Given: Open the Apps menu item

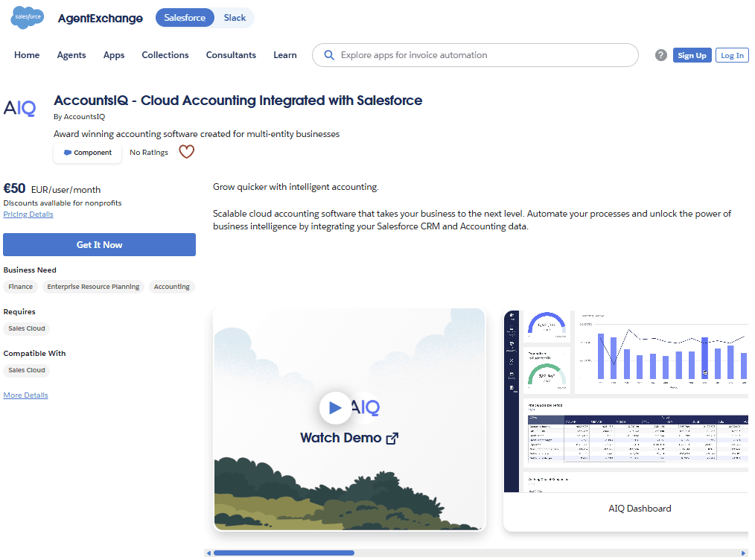Looking at the screenshot, I should click(x=114, y=55).
